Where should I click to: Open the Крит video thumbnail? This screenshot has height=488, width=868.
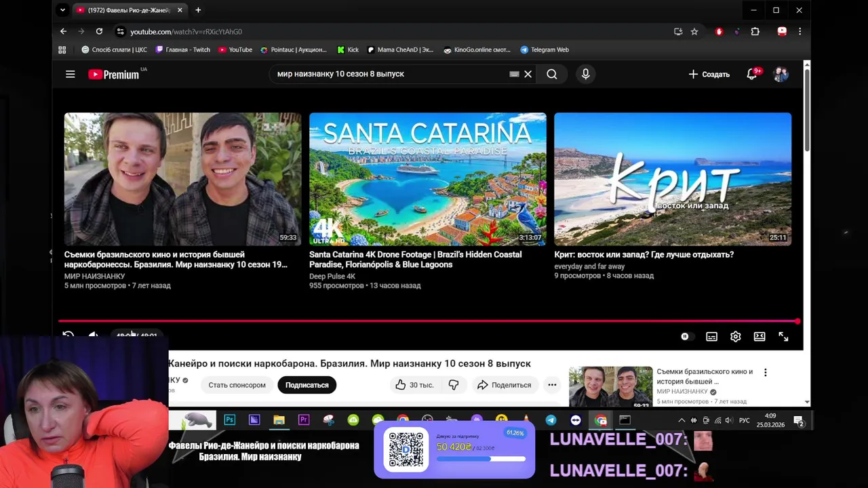(673, 179)
